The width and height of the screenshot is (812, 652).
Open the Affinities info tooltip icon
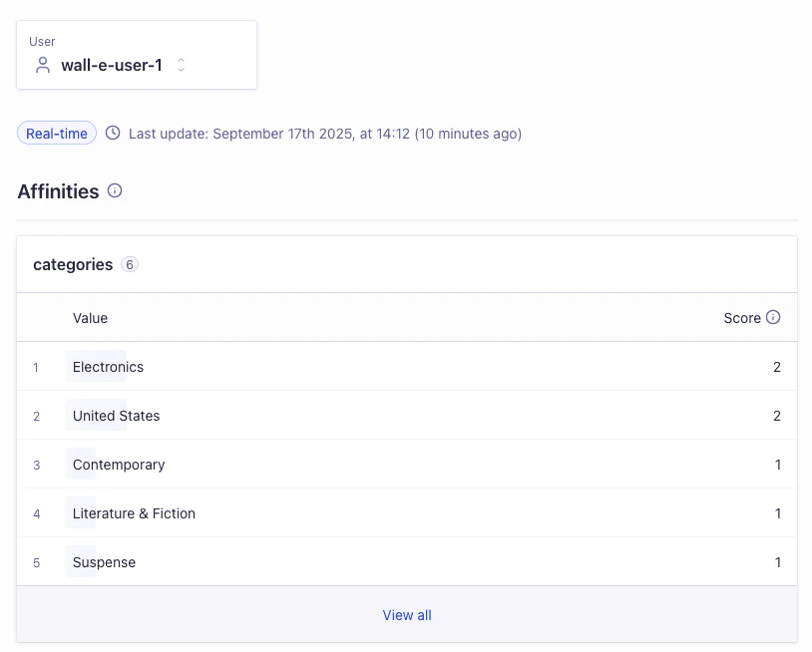[x=114, y=190]
